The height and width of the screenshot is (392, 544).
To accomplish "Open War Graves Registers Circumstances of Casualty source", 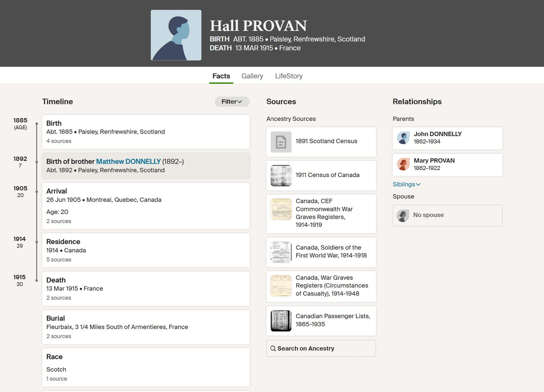I will pos(332,286).
